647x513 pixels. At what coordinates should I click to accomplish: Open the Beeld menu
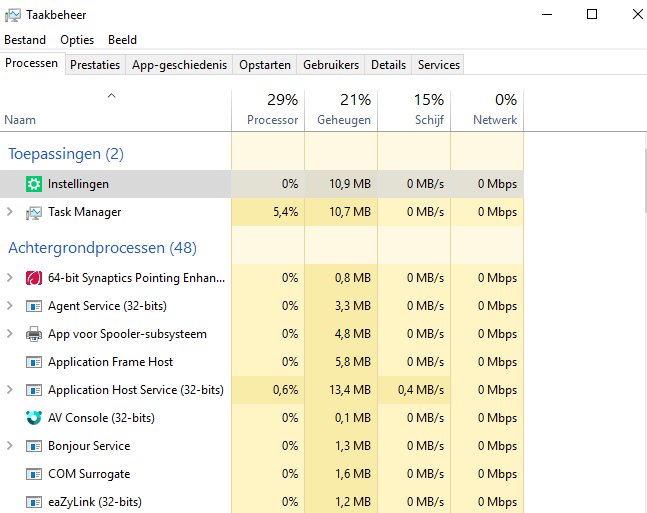click(123, 40)
